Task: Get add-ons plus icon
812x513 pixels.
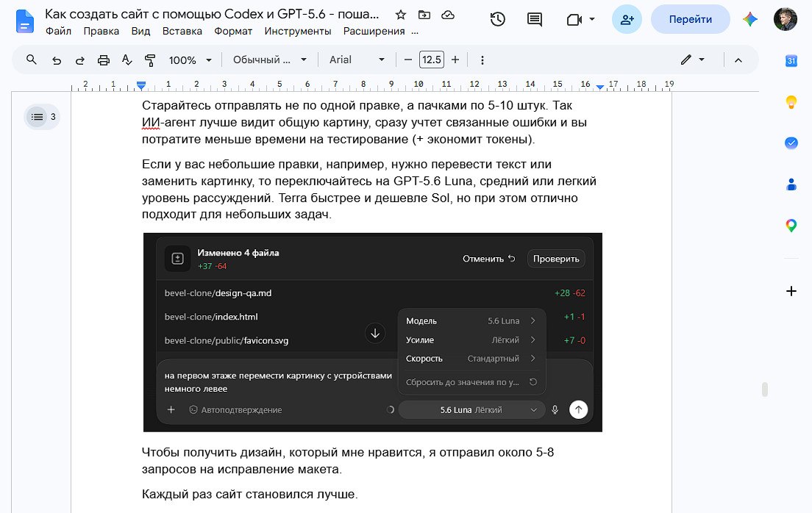Action: [791, 291]
